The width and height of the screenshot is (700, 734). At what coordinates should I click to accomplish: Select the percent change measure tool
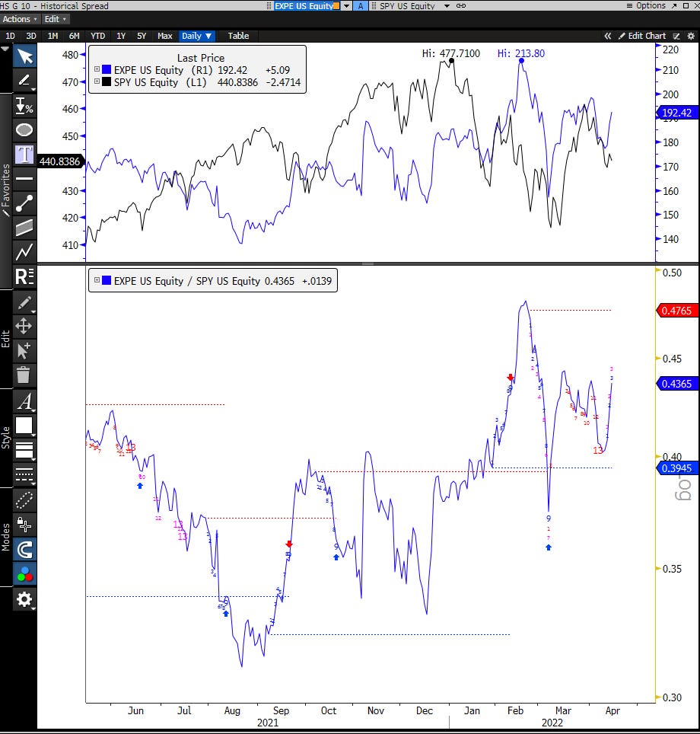coord(24,106)
